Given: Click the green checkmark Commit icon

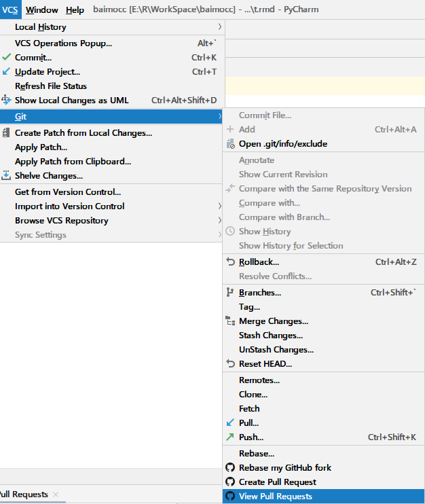Looking at the screenshot, I should tap(6, 57).
